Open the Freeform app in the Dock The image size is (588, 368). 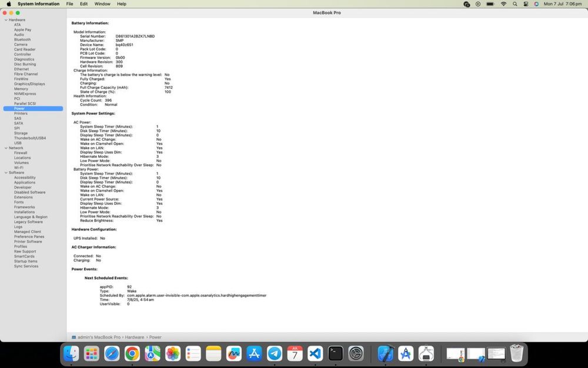point(234,353)
